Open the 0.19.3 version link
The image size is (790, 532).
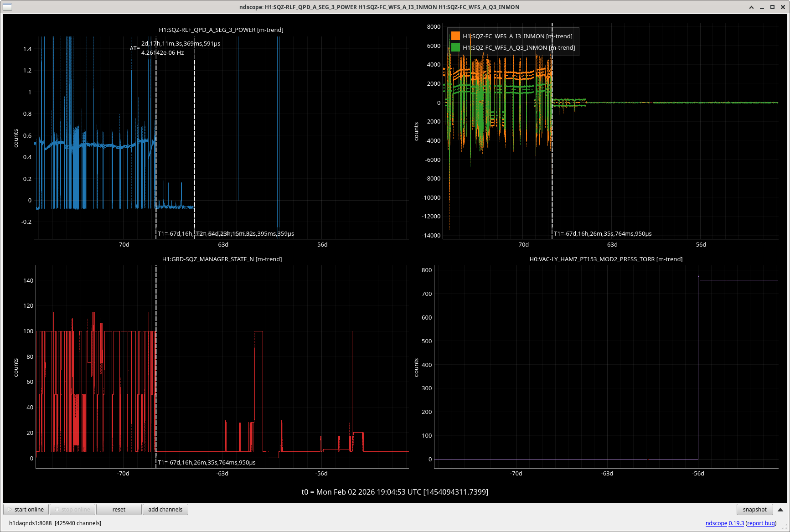pyautogui.click(x=736, y=523)
